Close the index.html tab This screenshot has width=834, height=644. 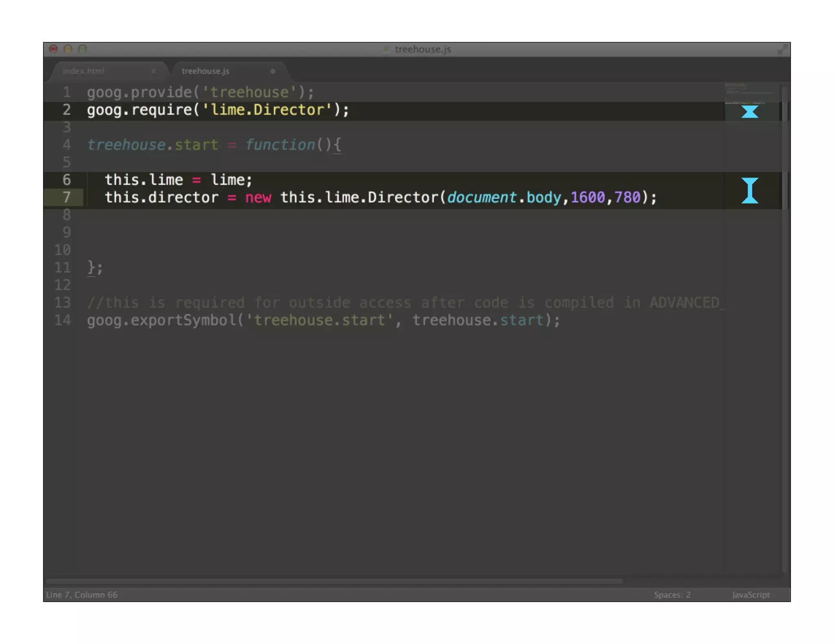click(154, 71)
